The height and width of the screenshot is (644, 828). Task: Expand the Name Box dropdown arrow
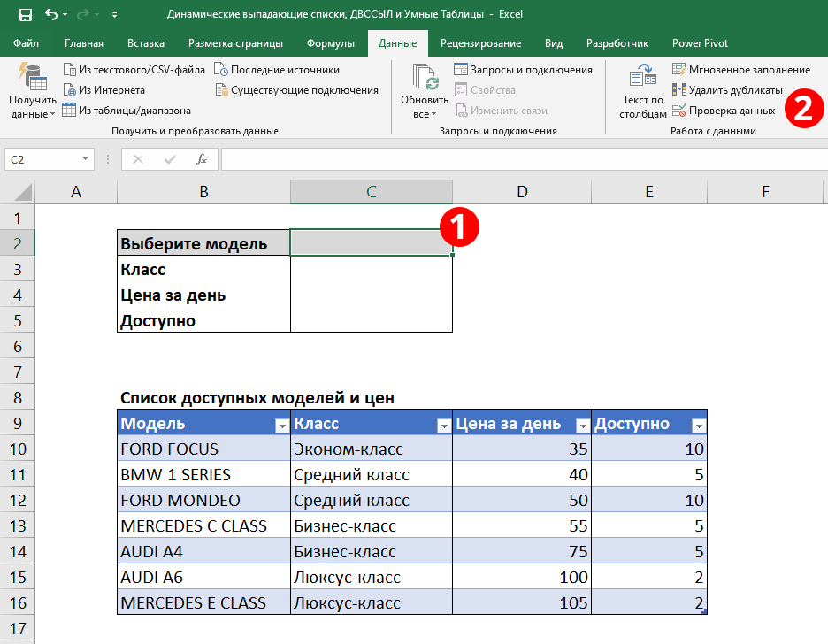tap(86, 159)
